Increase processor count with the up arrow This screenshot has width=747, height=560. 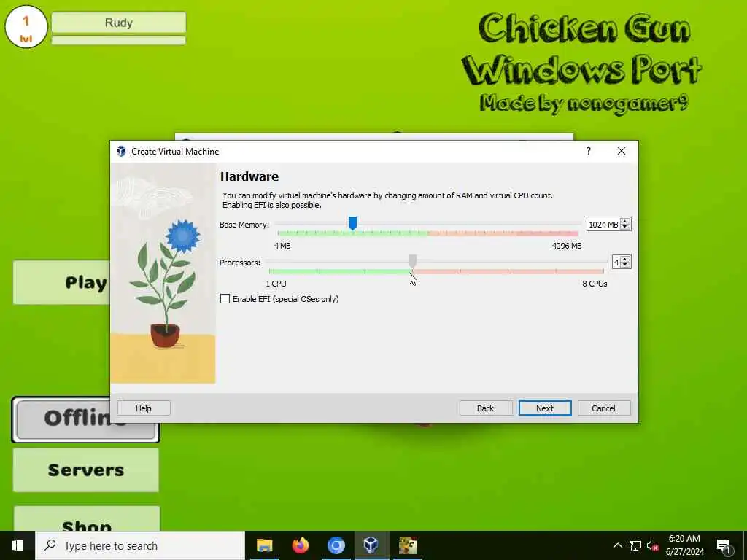pos(625,259)
